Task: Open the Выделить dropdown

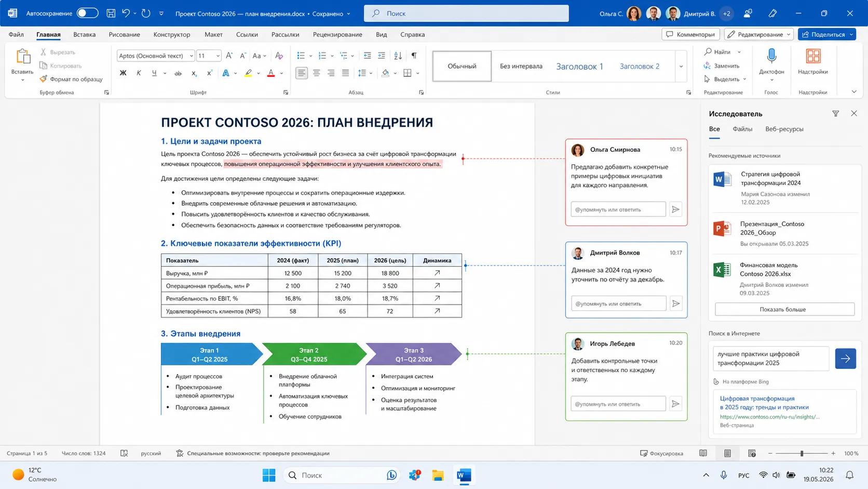Action: click(725, 79)
